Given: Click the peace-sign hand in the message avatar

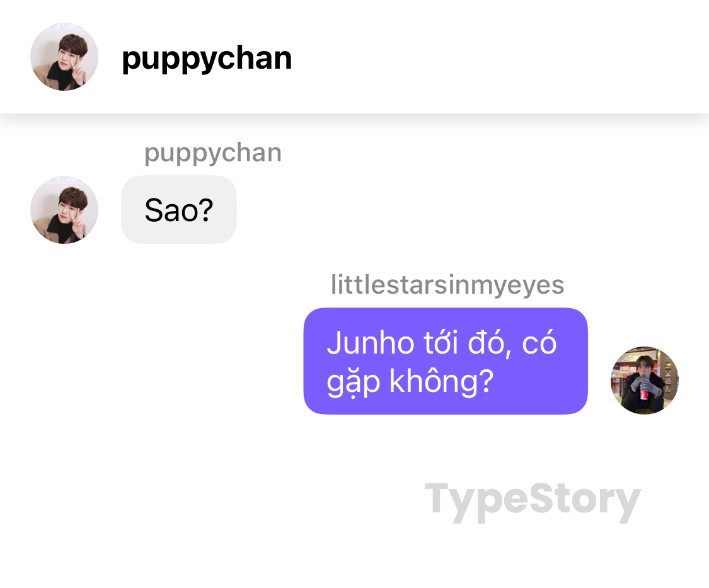Looking at the screenshot, I should (78, 225).
